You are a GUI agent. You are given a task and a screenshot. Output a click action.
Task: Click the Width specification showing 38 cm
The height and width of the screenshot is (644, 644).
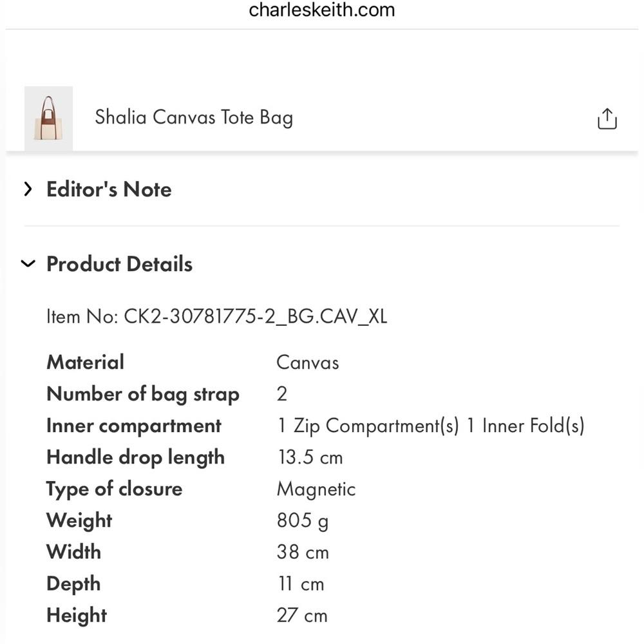(303, 552)
